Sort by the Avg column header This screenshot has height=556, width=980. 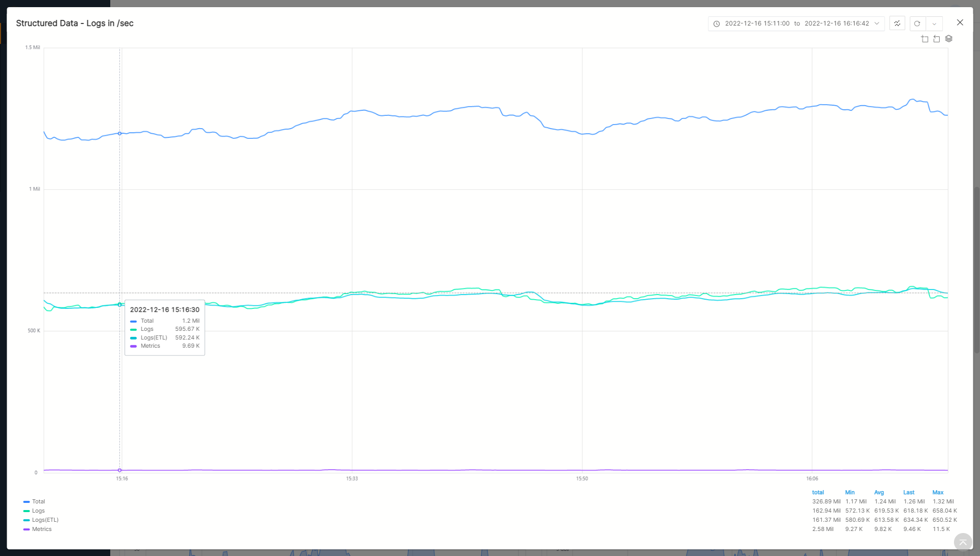pos(879,492)
